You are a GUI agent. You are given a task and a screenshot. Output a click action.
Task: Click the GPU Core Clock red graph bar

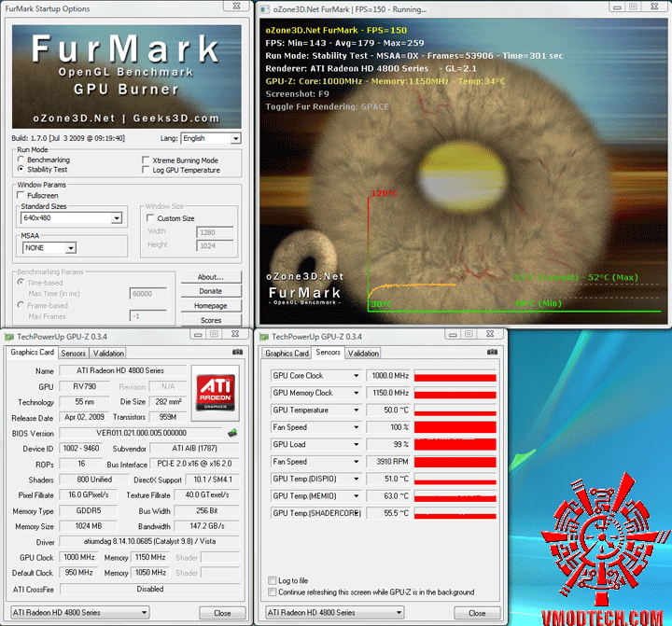tap(455, 376)
